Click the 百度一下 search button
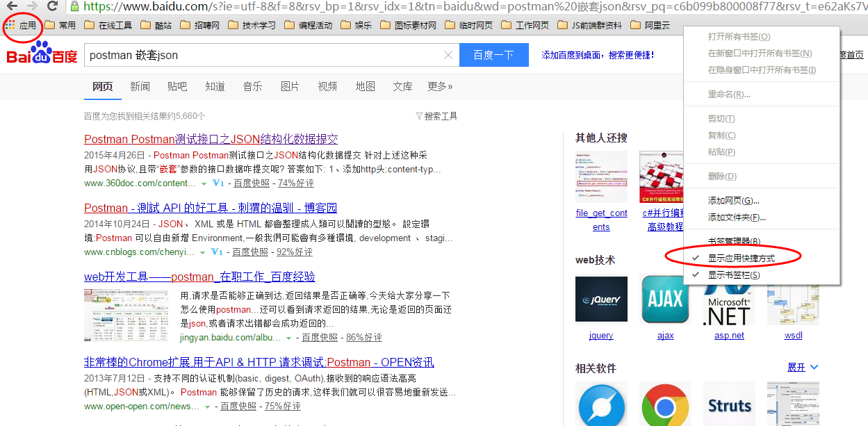Viewport: 868px width, 426px height. coord(493,55)
